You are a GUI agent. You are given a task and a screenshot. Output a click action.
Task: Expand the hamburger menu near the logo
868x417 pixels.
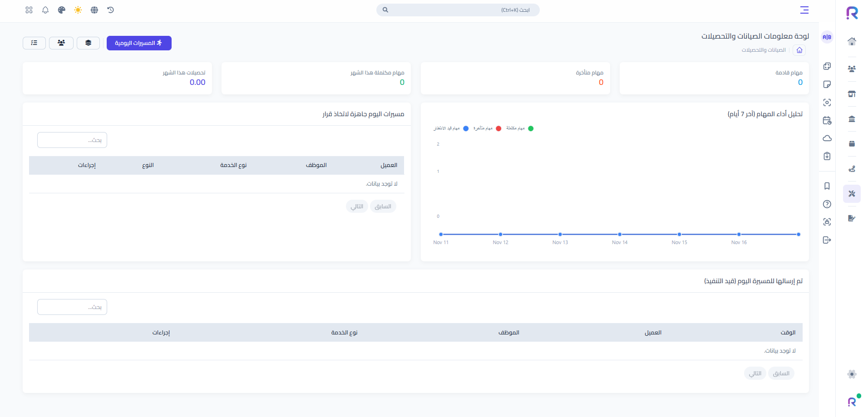(804, 10)
